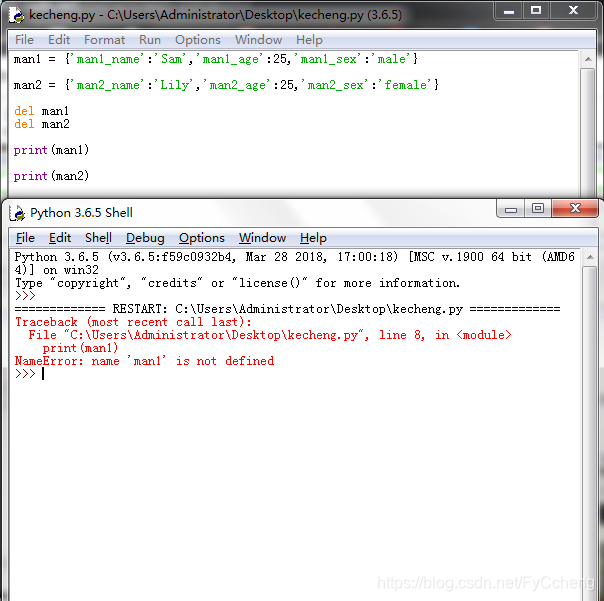This screenshot has height=601, width=604.
Task: Click 'line 8' in traceback
Action: (401, 335)
